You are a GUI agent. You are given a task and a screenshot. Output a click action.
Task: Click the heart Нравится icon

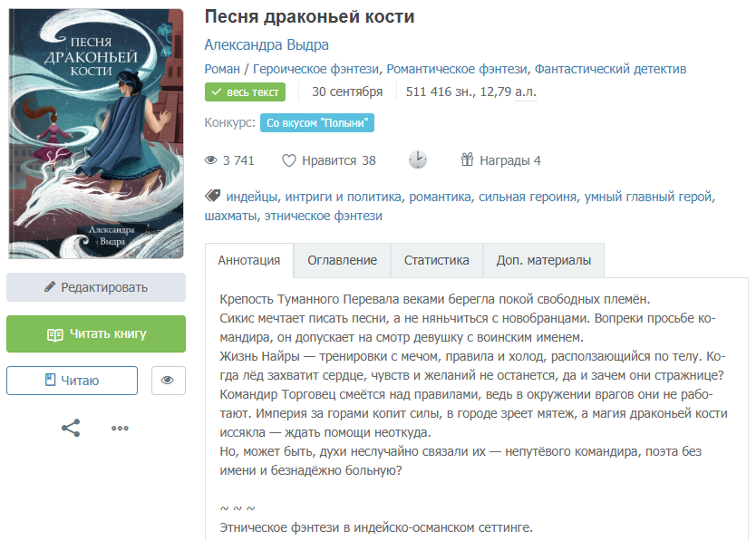pos(289,160)
